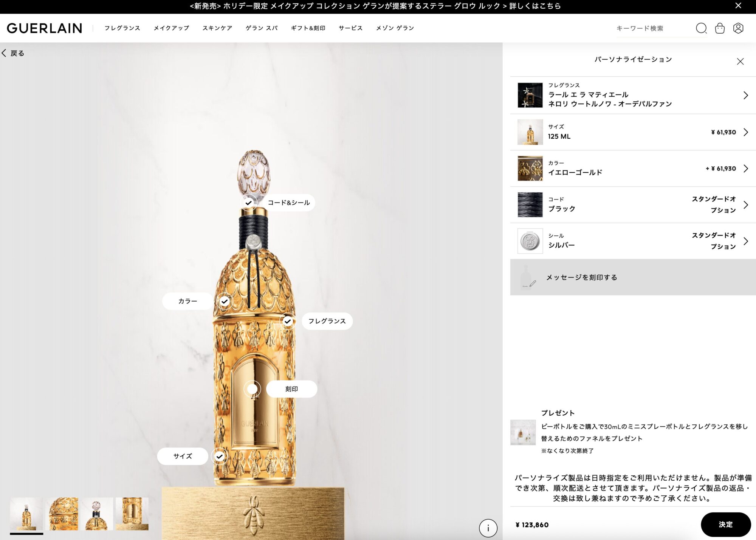Open the スキンケア menu
This screenshot has width=756, height=540.
point(217,28)
